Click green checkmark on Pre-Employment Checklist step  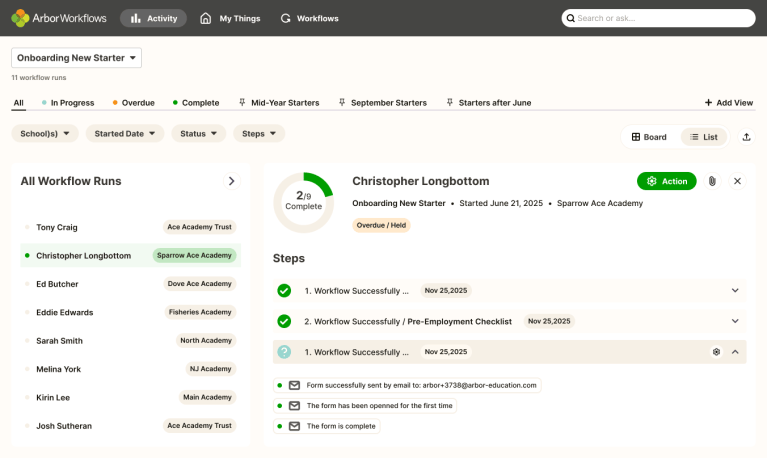[284, 321]
